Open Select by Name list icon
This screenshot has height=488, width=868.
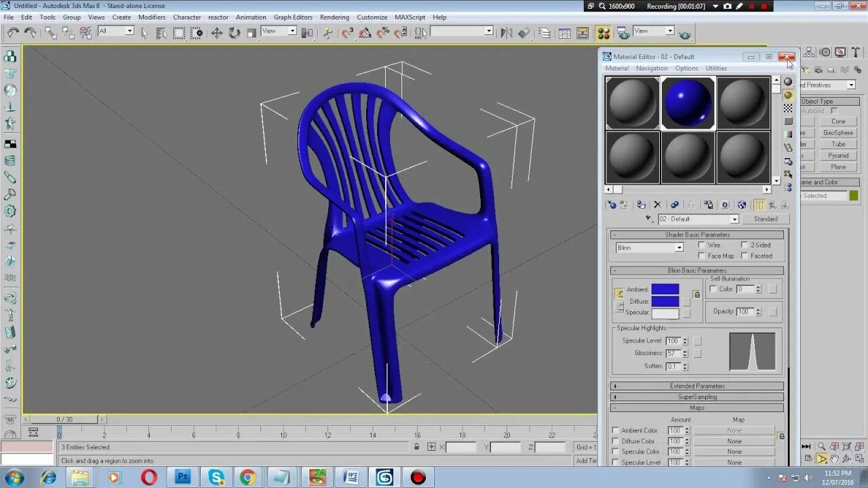point(161,32)
